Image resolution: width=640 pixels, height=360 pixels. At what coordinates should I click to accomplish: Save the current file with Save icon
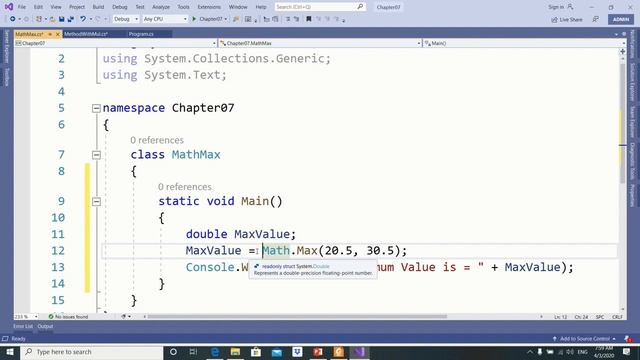(x=62, y=19)
